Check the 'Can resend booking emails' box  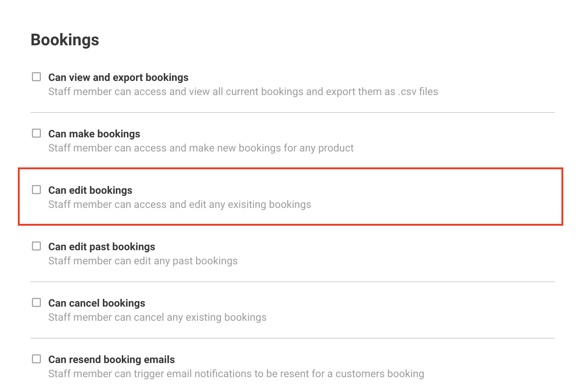pos(36,359)
